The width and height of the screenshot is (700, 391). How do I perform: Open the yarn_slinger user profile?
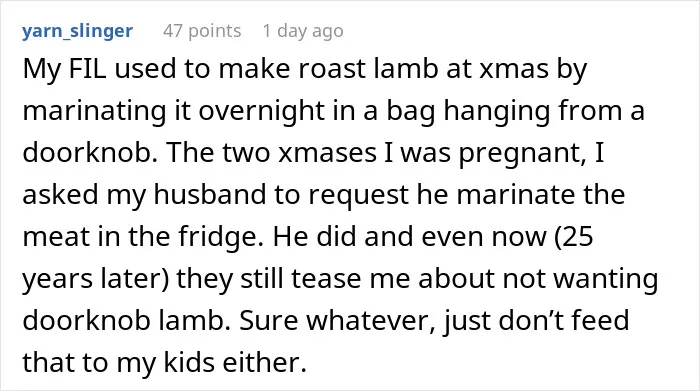pos(77,31)
